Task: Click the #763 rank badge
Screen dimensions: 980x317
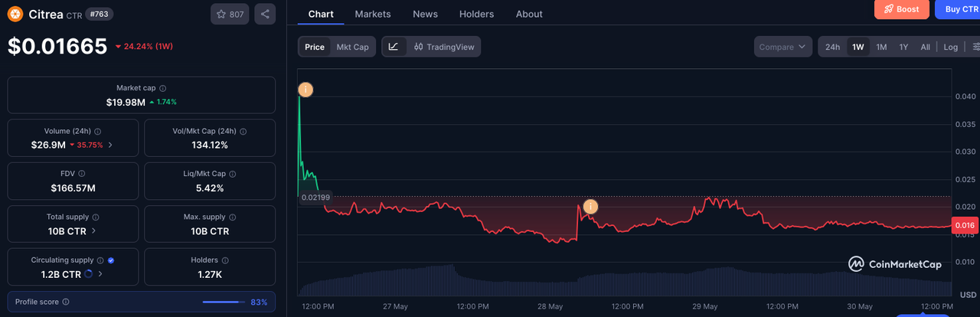Action: (x=99, y=14)
